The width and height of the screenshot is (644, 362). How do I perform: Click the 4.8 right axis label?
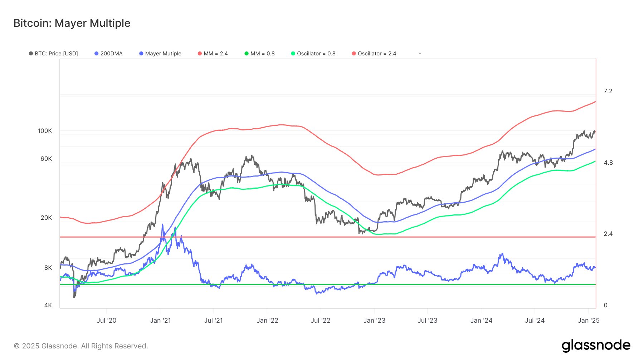pyautogui.click(x=608, y=163)
